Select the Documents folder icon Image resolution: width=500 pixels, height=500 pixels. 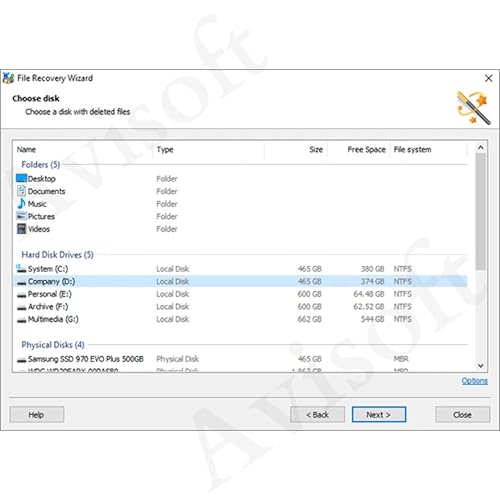21,191
